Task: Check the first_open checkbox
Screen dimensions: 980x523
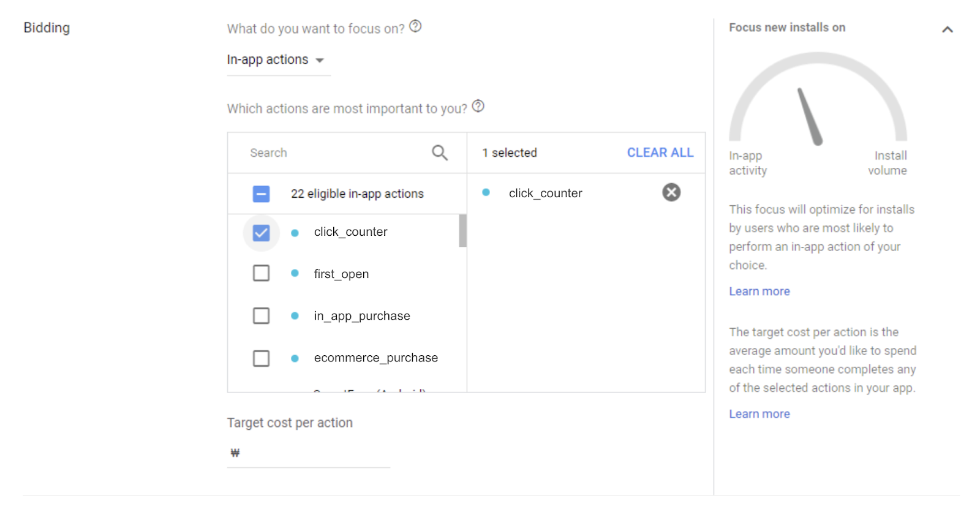Action: click(x=261, y=273)
